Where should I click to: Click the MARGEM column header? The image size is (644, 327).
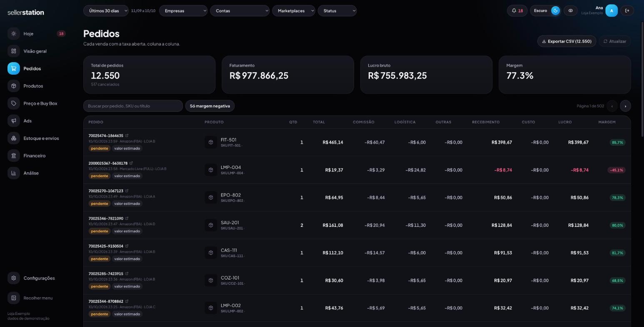[607, 122]
